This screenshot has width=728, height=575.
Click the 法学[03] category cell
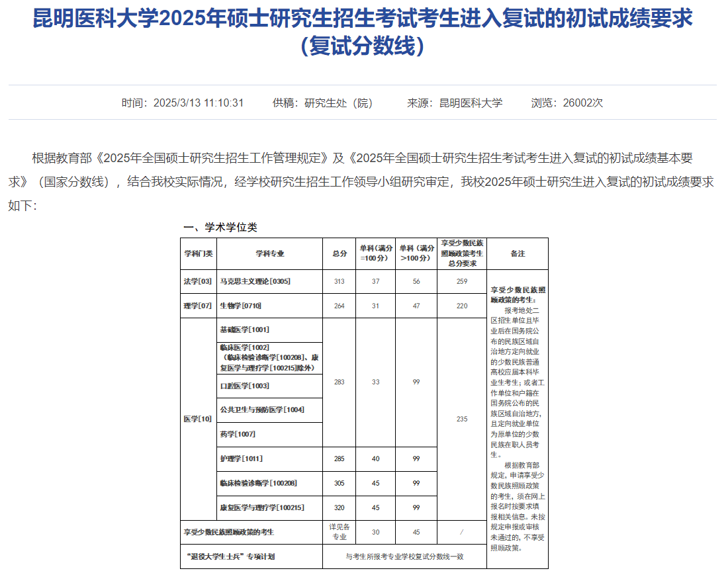[198, 281]
